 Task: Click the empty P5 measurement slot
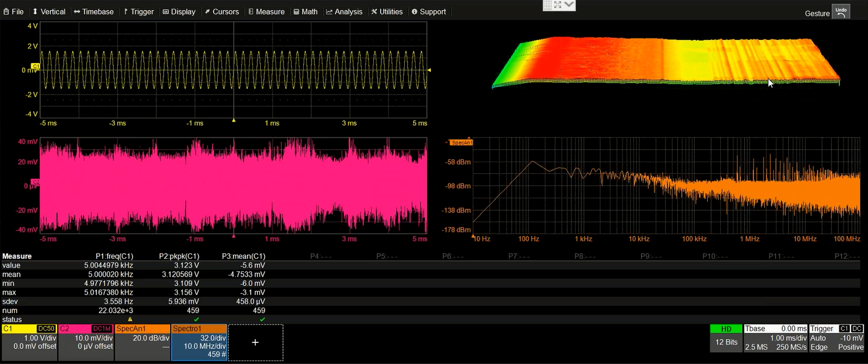point(387,256)
